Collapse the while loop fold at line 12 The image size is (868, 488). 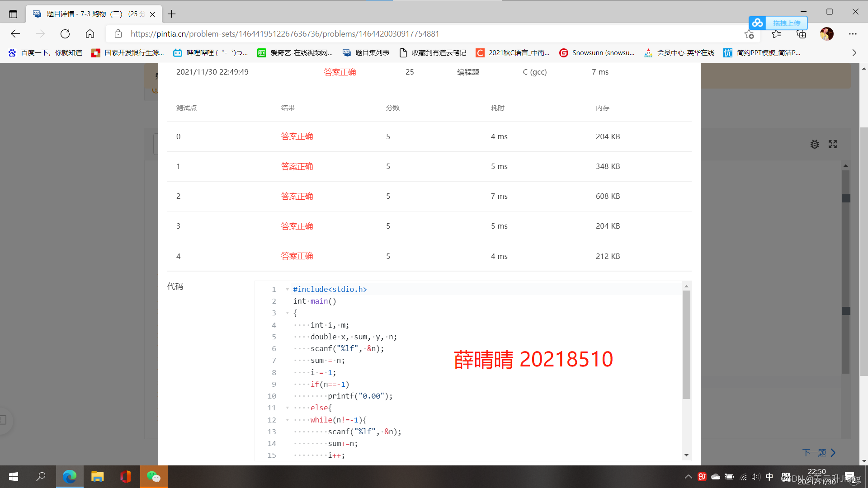click(287, 420)
